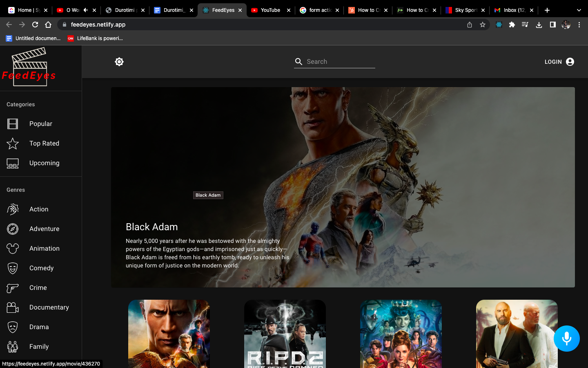588x368 pixels.
Task: Choose the Crime gun icon
Action: click(x=13, y=288)
